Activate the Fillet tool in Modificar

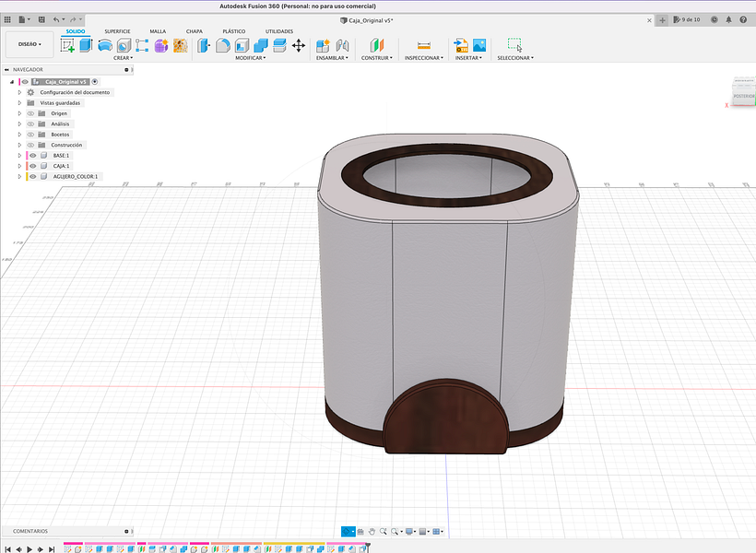click(x=222, y=45)
